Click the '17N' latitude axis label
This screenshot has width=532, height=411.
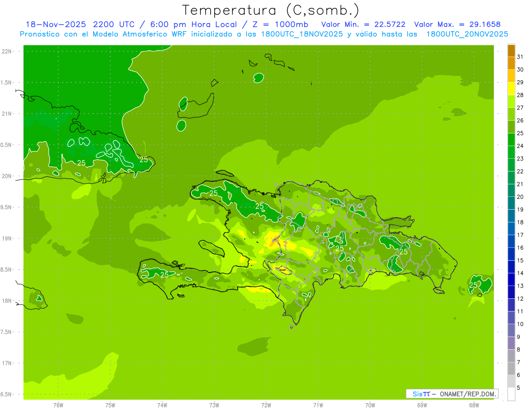click(x=7, y=363)
